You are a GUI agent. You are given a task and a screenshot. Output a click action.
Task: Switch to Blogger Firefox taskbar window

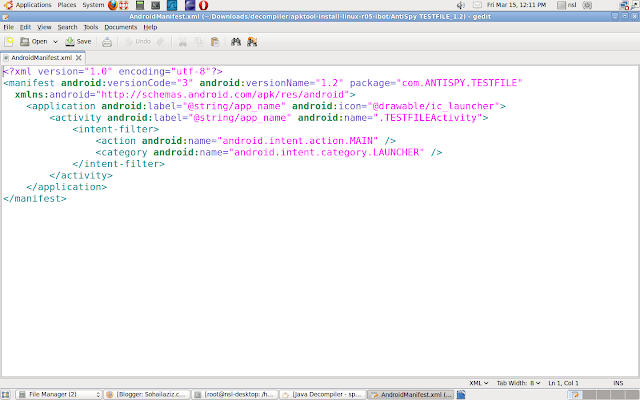[x=147, y=394]
